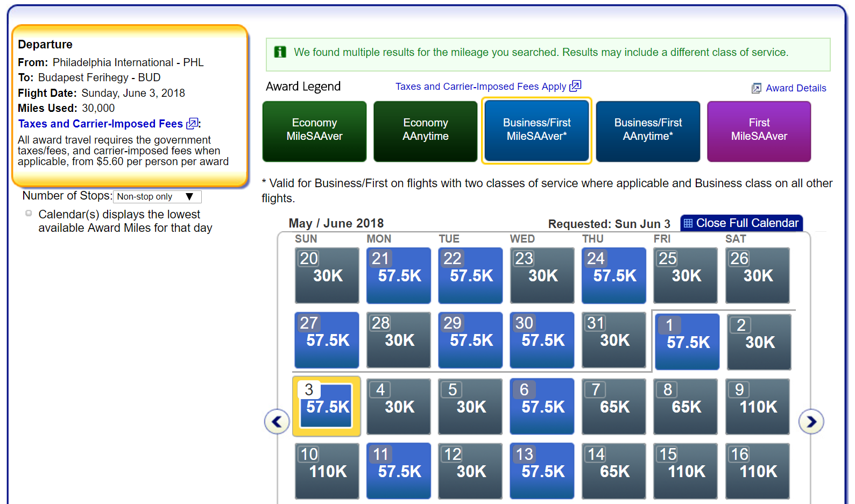Choose May 20 at 30K miles
Screen dimensions: 855x504
point(327,275)
